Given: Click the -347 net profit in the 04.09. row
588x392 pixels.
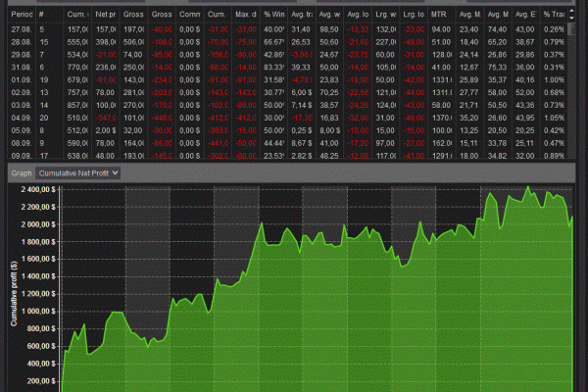Looking at the screenshot, I should [x=106, y=118].
